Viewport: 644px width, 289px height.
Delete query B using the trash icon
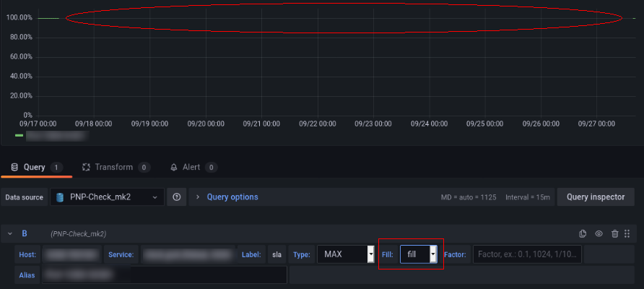click(614, 233)
